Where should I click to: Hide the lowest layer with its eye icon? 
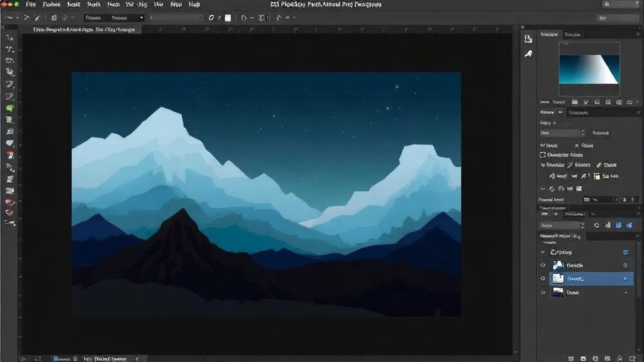pos(543,293)
